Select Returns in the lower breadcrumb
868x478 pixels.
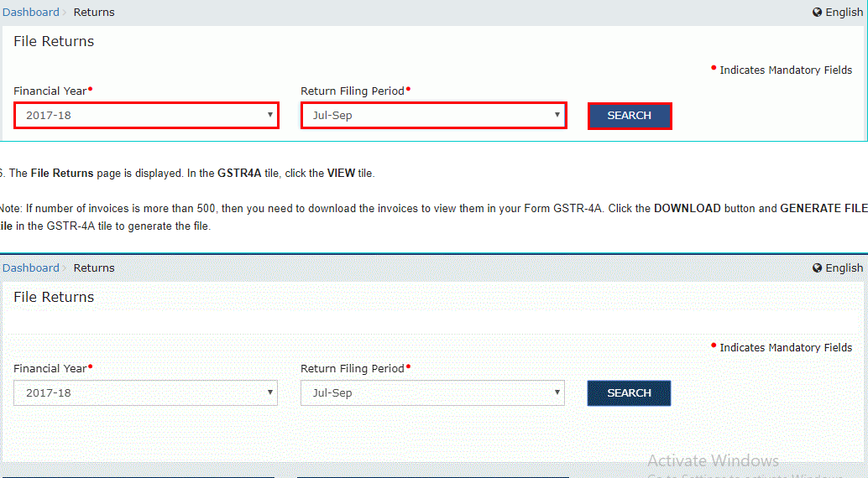(94, 268)
